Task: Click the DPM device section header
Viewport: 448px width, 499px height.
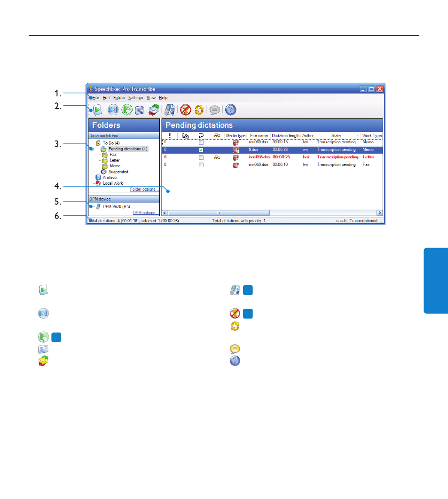Action: click(x=124, y=199)
